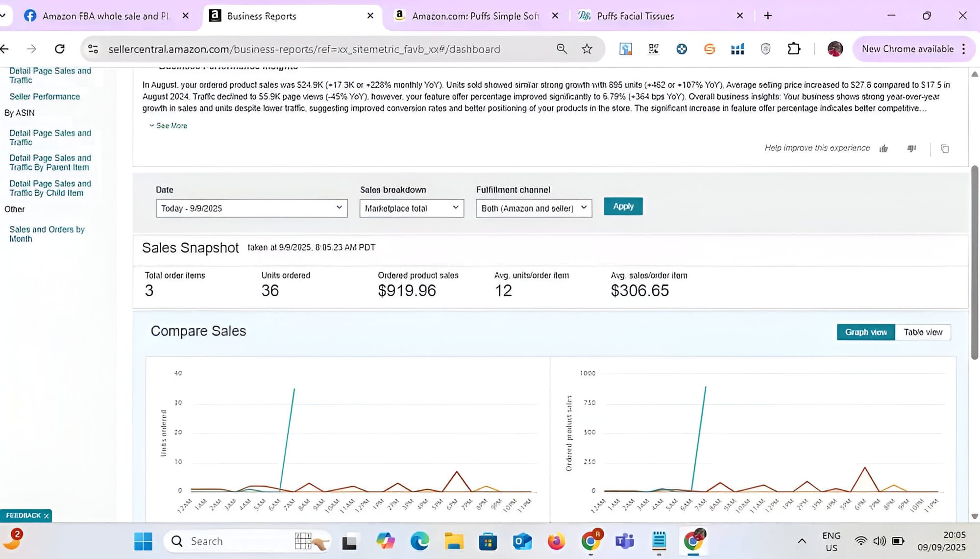This screenshot has width=980, height=559.
Task: Copy insights with the copy icon
Action: pyautogui.click(x=945, y=149)
